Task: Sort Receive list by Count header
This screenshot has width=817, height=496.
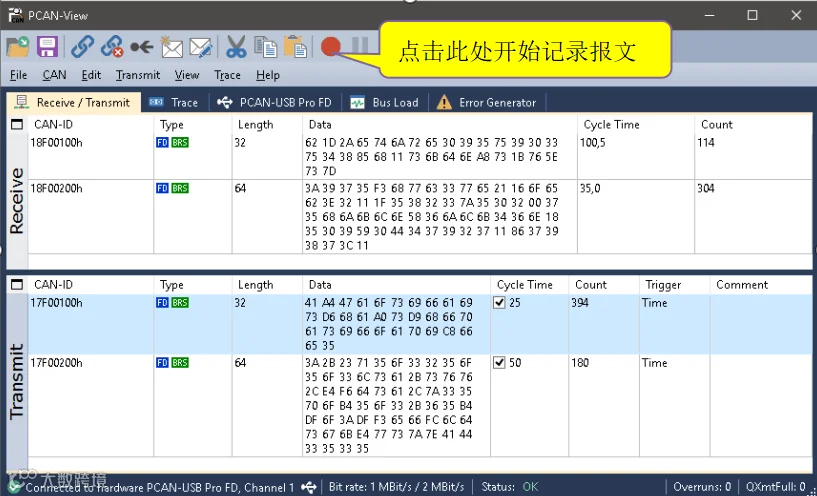Action: [752, 125]
